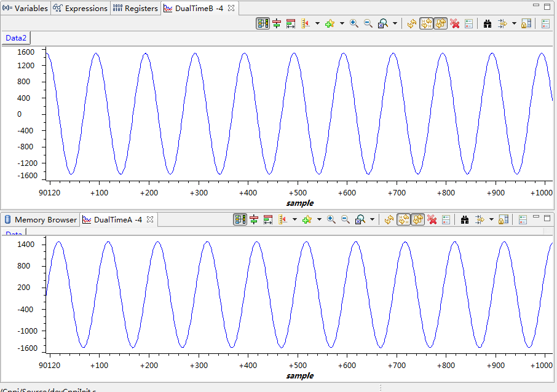Click binoculars find icon in DualTimeB toolbar
Viewport: 557px width, 392px height.
click(x=488, y=24)
